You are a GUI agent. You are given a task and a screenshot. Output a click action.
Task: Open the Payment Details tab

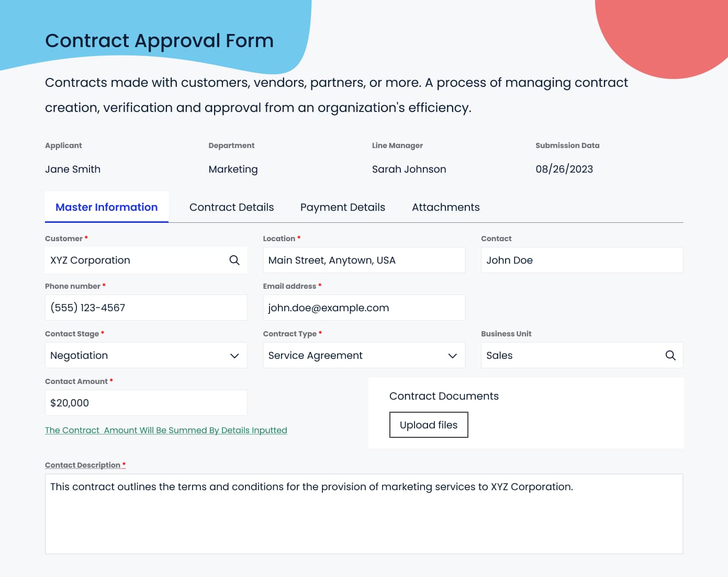(x=342, y=207)
